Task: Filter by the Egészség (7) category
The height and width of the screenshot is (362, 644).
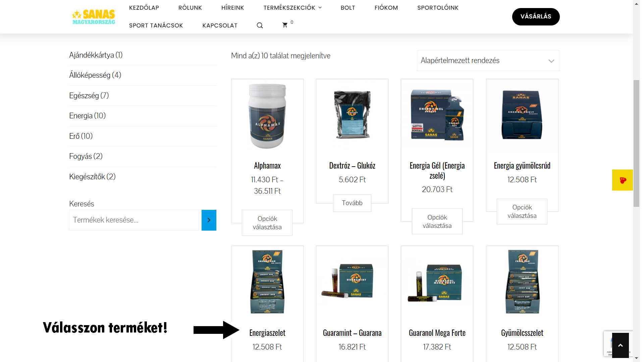Action: point(89,96)
